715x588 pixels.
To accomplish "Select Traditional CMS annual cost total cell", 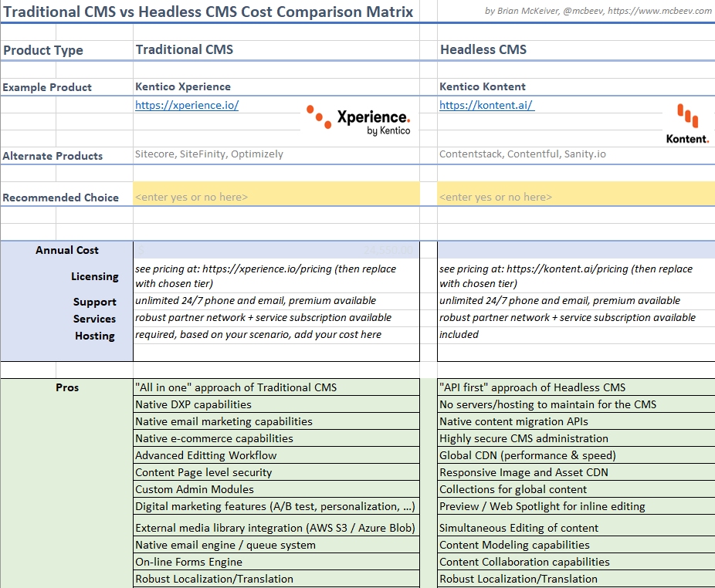I will tap(276, 250).
